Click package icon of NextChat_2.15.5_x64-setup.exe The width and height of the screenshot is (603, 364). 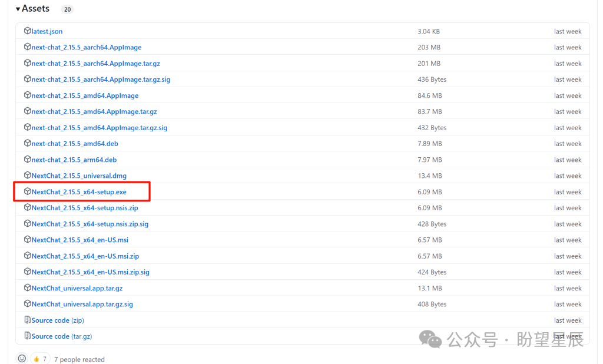point(27,191)
